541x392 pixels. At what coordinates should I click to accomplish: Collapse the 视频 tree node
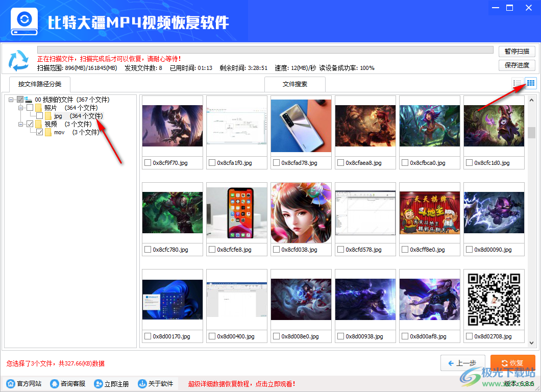click(21, 124)
